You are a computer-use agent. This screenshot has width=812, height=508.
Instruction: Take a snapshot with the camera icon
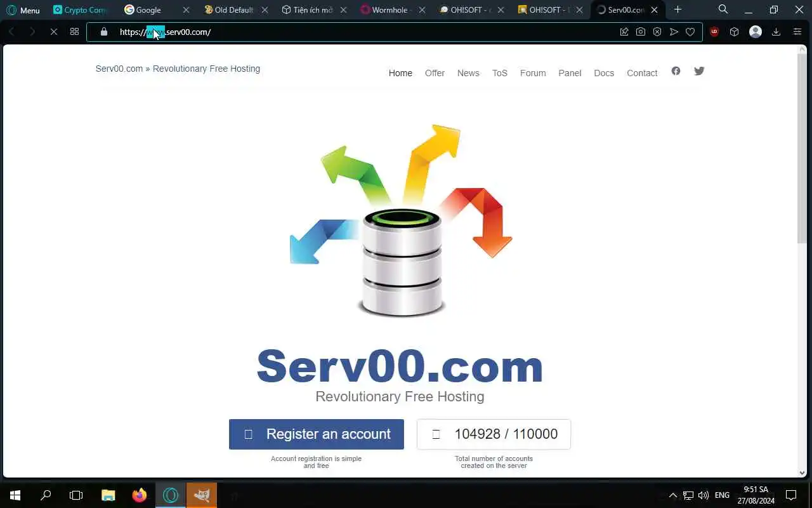pos(641,32)
